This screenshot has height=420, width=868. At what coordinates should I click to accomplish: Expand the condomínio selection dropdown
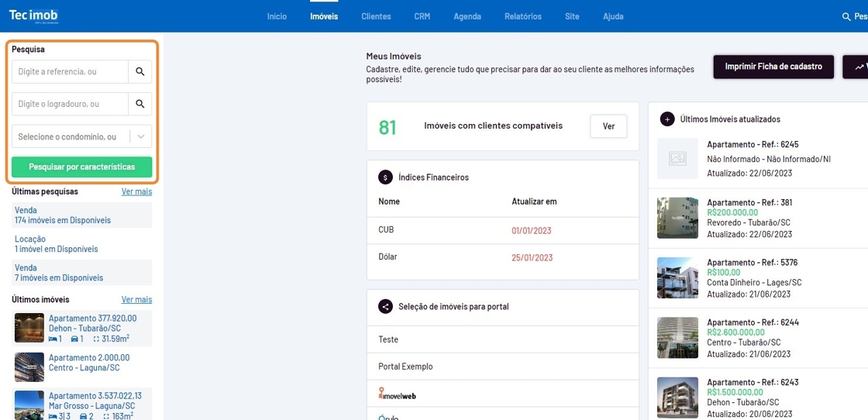140,136
